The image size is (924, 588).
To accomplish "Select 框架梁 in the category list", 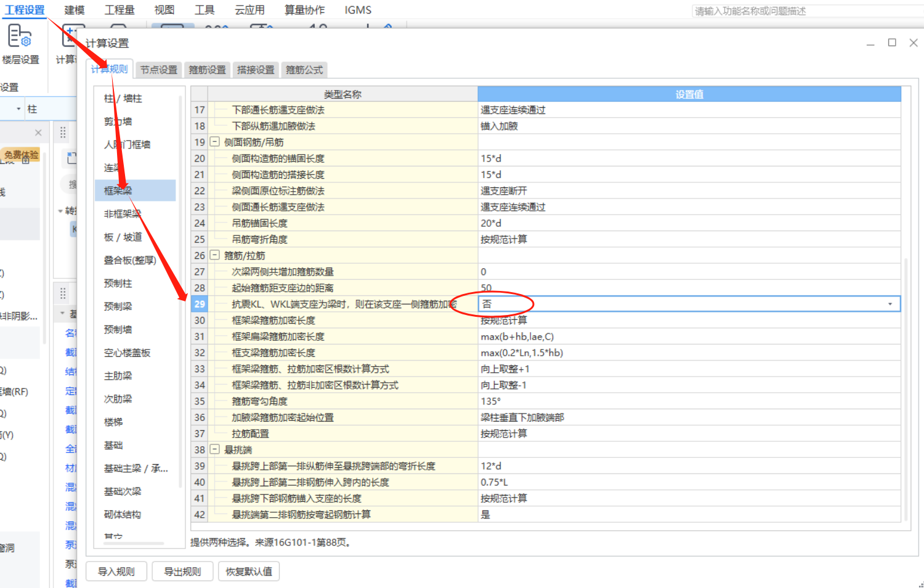I will (x=136, y=190).
